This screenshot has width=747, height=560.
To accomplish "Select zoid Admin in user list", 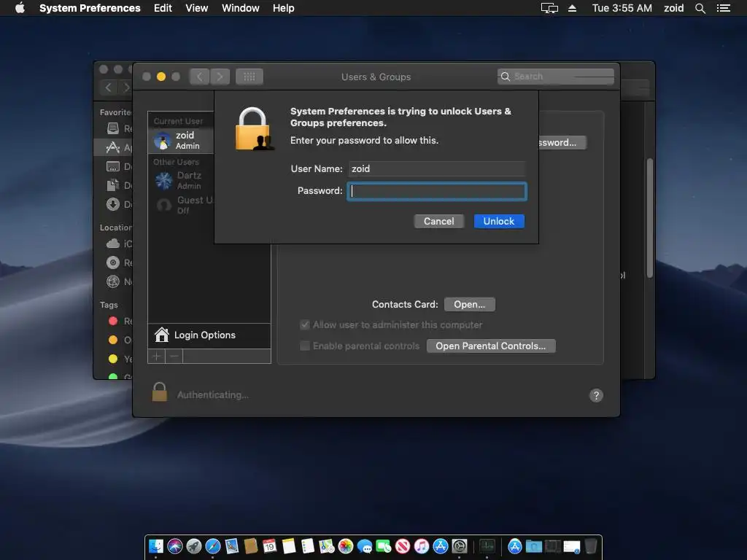I will 181,141.
